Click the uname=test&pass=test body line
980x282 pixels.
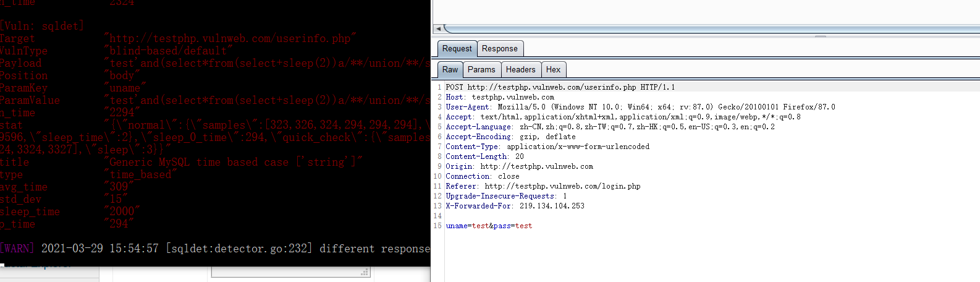[x=489, y=226]
